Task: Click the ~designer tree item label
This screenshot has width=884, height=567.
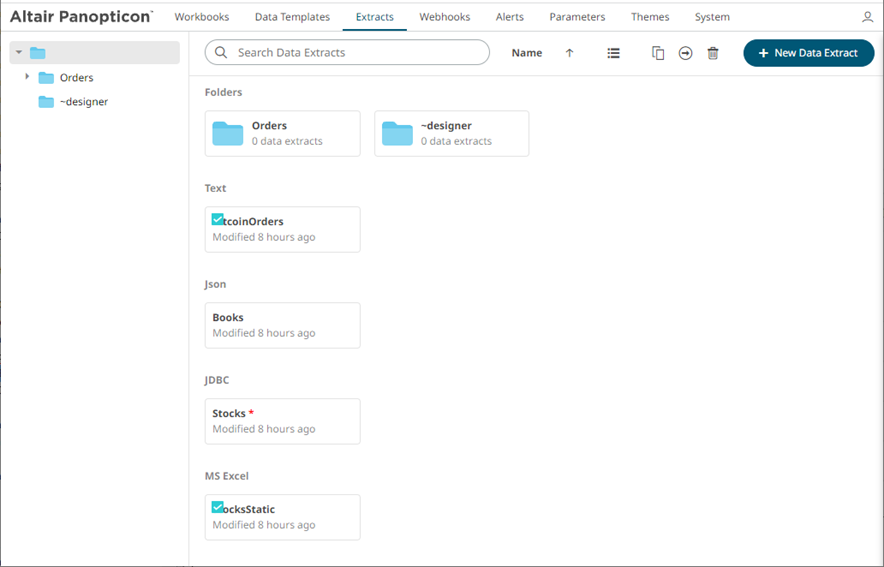Action: [84, 102]
